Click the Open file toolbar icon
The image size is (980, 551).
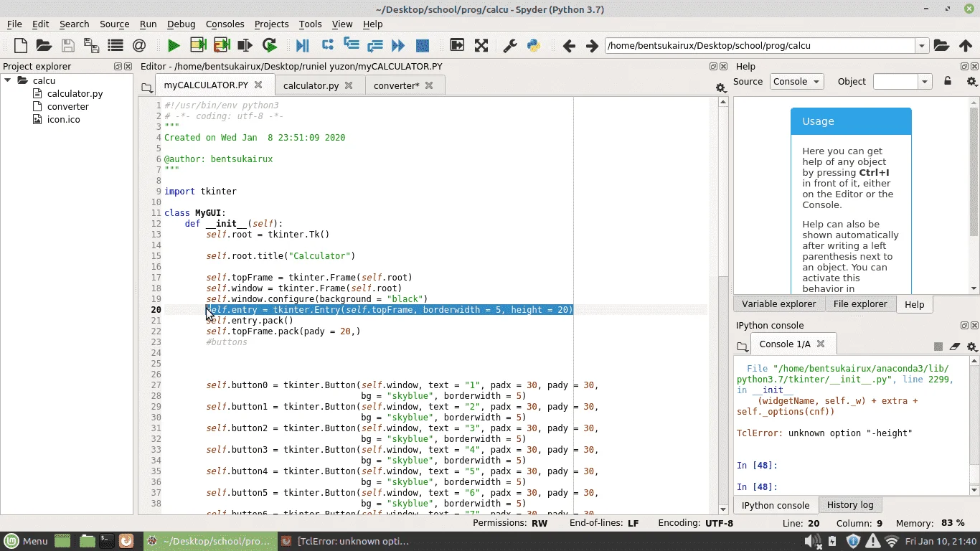44,45
